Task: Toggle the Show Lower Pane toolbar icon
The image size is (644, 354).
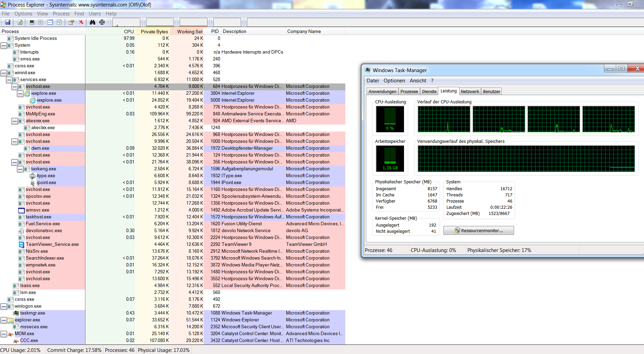Action: [x=50, y=22]
